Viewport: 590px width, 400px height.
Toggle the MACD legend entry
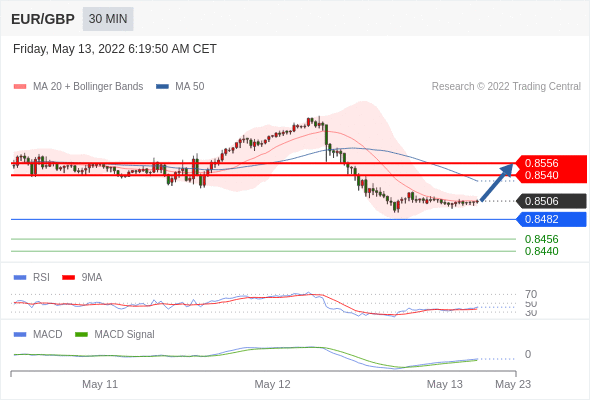click(38, 335)
